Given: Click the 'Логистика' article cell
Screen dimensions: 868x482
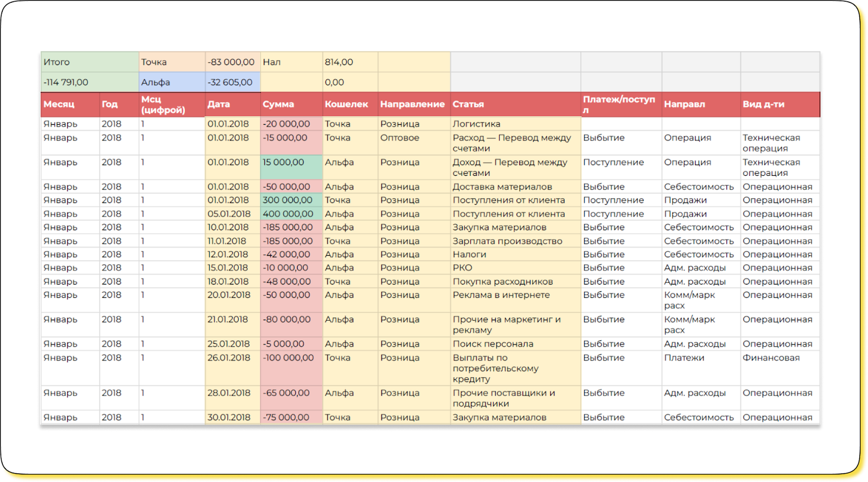Looking at the screenshot, I should [x=476, y=124].
